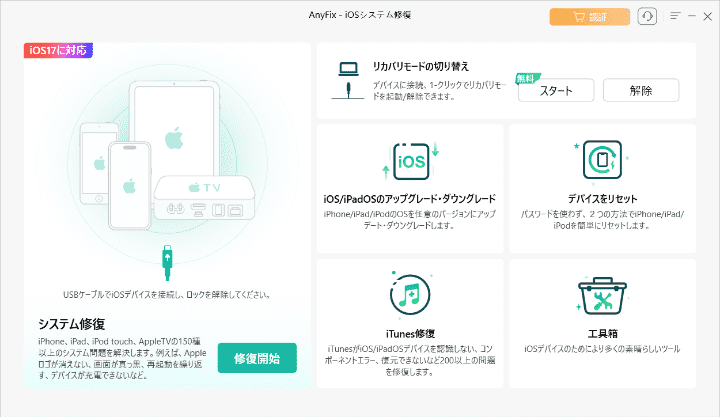The image size is (720, 417).
Task: Open the support headset icon
Action: [x=647, y=17]
